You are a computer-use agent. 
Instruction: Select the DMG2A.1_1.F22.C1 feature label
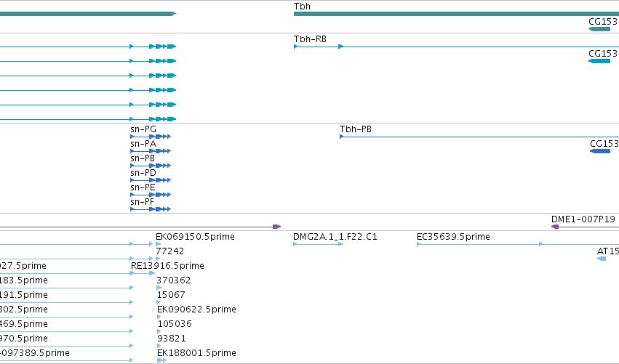click(335, 237)
